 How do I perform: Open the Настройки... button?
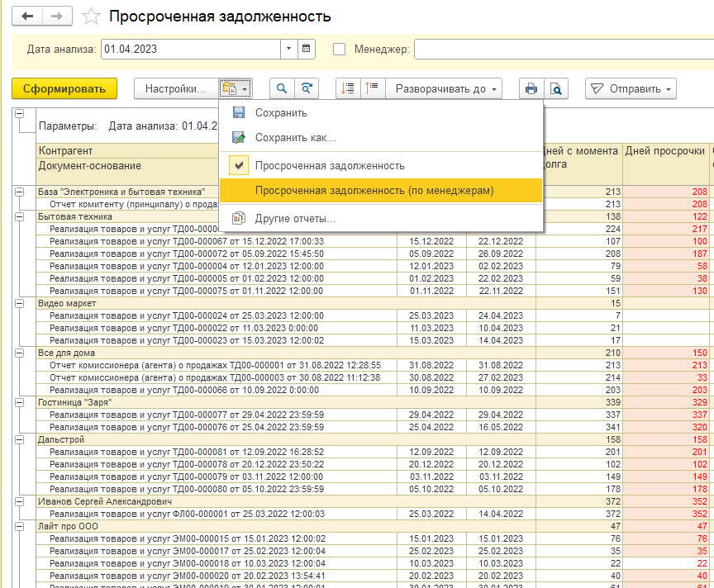(176, 88)
